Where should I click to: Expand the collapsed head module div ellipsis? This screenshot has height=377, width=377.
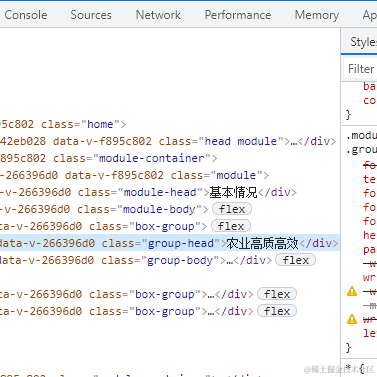[x=293, y=141]
